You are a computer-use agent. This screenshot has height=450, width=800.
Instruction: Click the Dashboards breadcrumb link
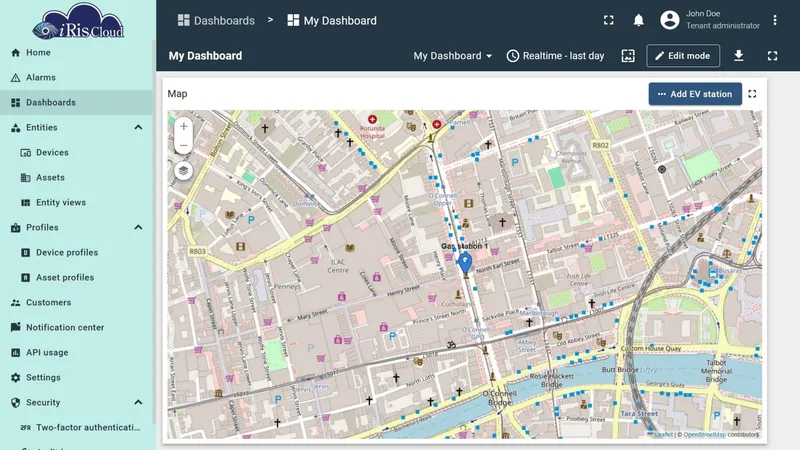[216, 20]
